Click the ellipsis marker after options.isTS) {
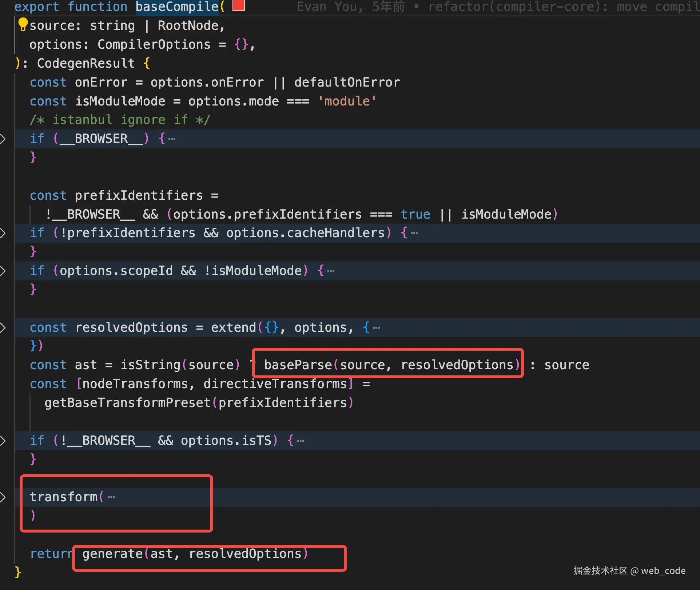This screenshot has height=590, width=700. (301, 441)
